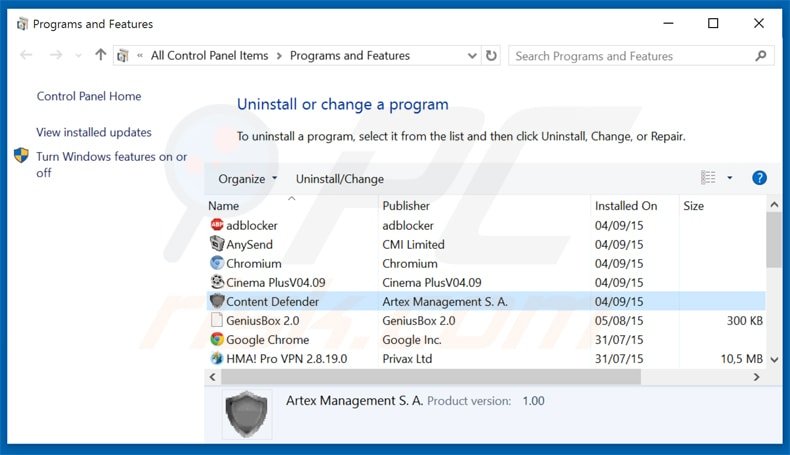Select the AnySend program name
790x455 pixels.
249,244
